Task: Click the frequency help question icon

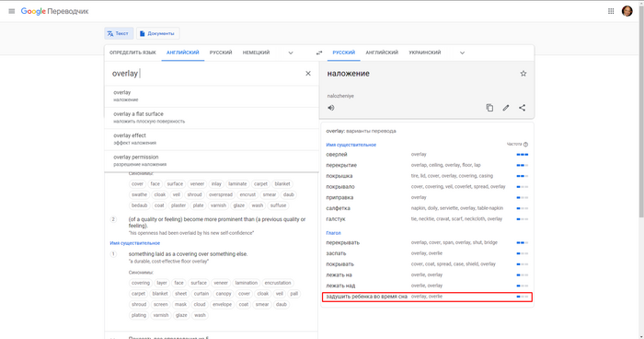Action: coord(525,145)
